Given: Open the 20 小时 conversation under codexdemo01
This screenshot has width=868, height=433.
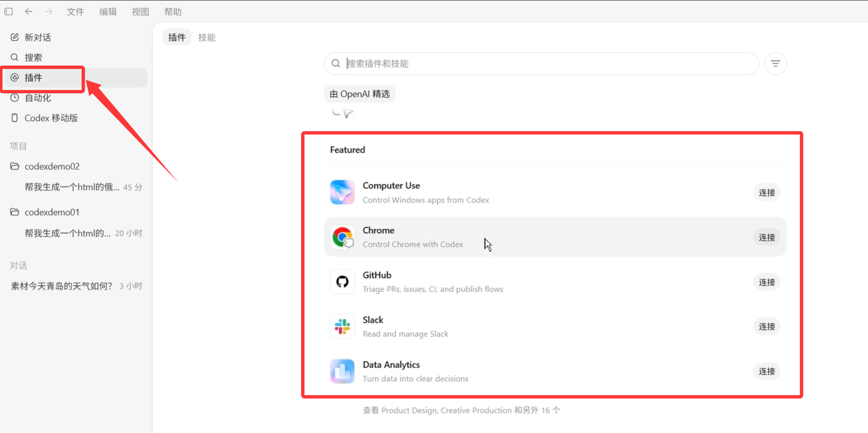Looking at the screenshot, I should point(76,233).
